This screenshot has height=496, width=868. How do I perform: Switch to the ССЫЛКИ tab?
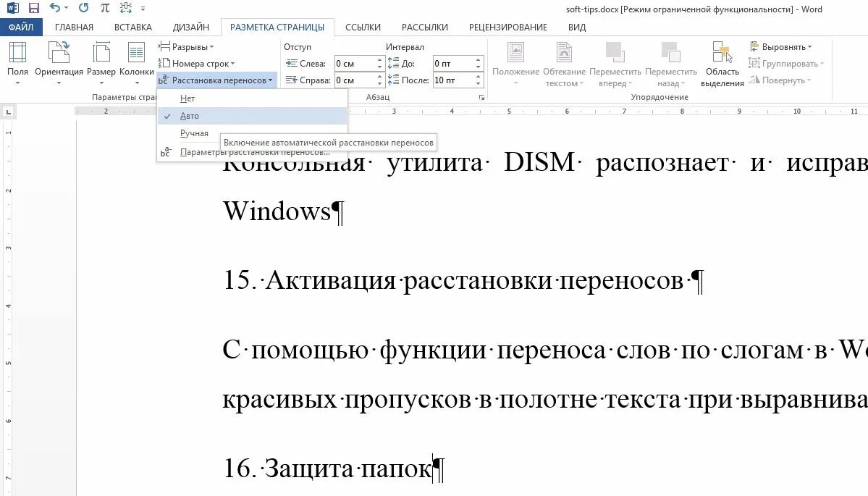363,27
